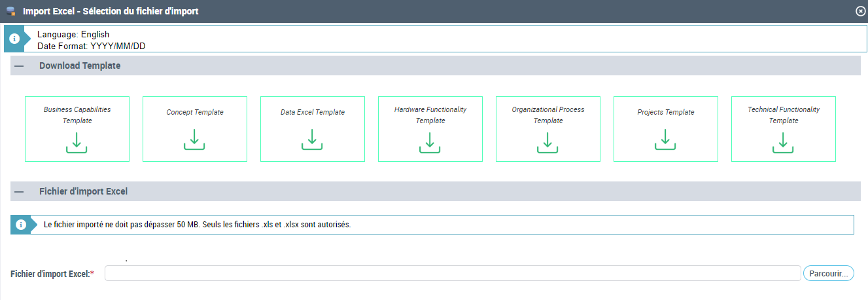Download the Concept Template via its arrow icon
This screenshot has width=868, height=300.
(x=194, y=140)
